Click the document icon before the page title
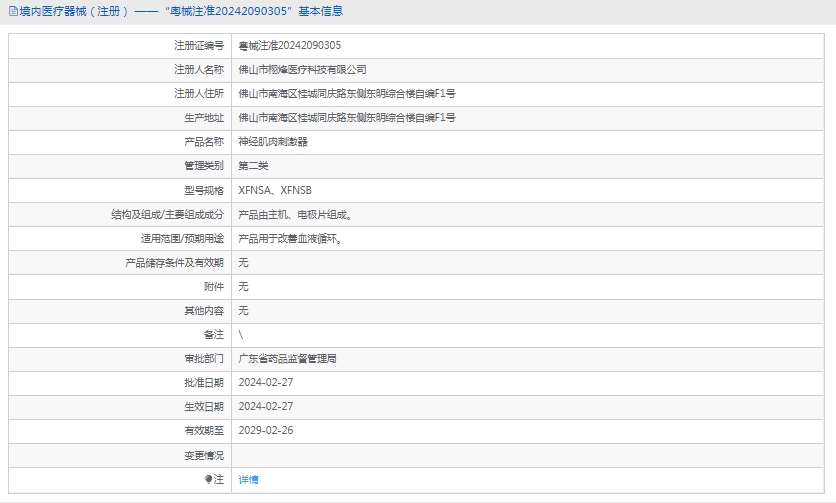The image size is (836, 503). tap(12, 11)
